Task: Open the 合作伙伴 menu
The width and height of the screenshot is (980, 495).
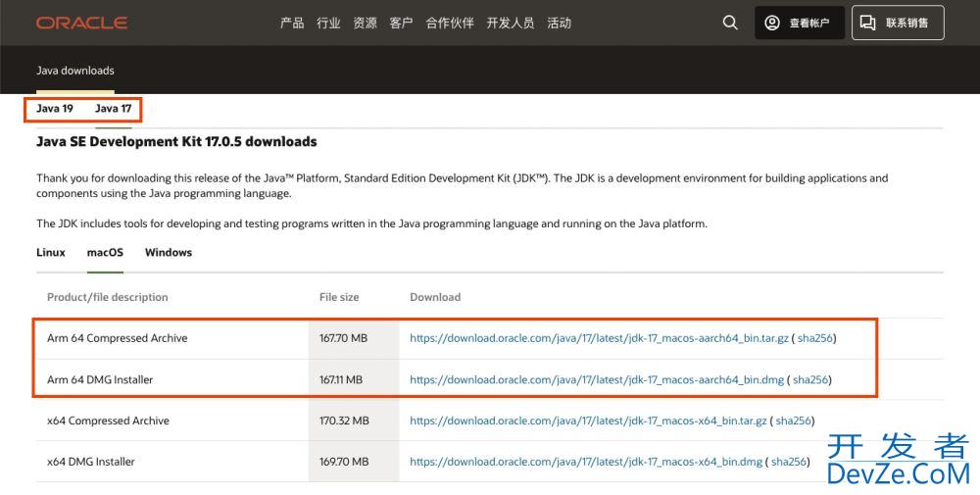Action: point(450,24)
